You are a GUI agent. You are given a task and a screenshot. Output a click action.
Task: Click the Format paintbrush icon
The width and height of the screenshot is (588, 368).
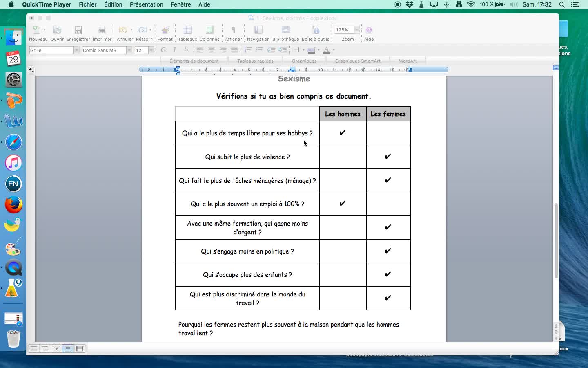coord(165,30)
